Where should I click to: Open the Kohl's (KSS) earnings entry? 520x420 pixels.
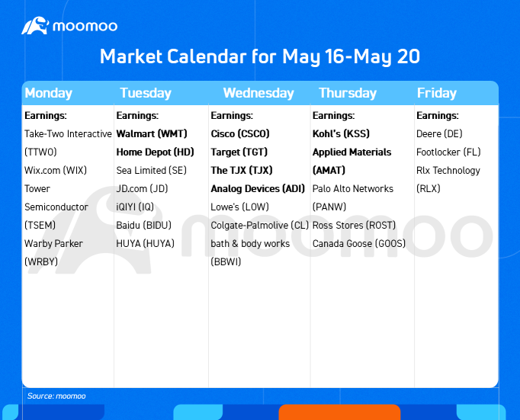[341, 134]
